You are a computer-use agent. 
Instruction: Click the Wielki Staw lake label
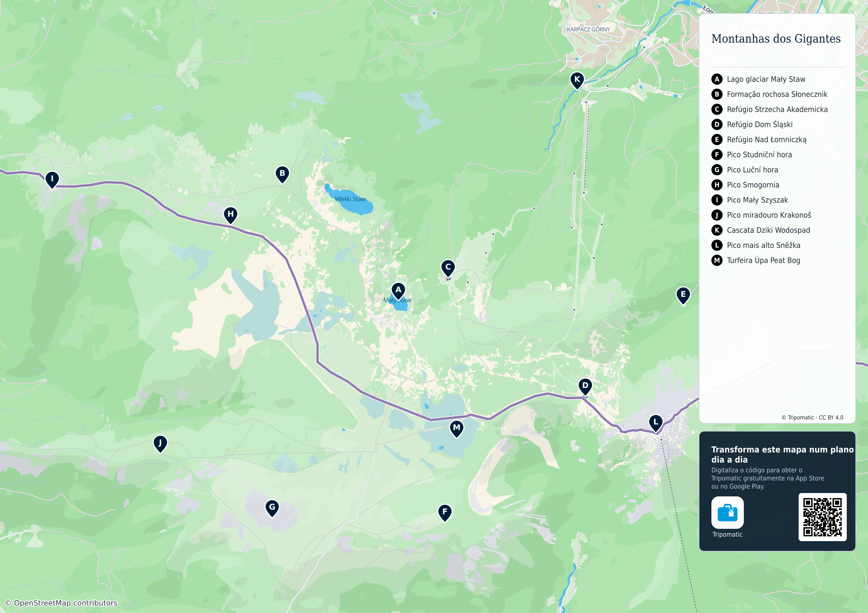350,199
